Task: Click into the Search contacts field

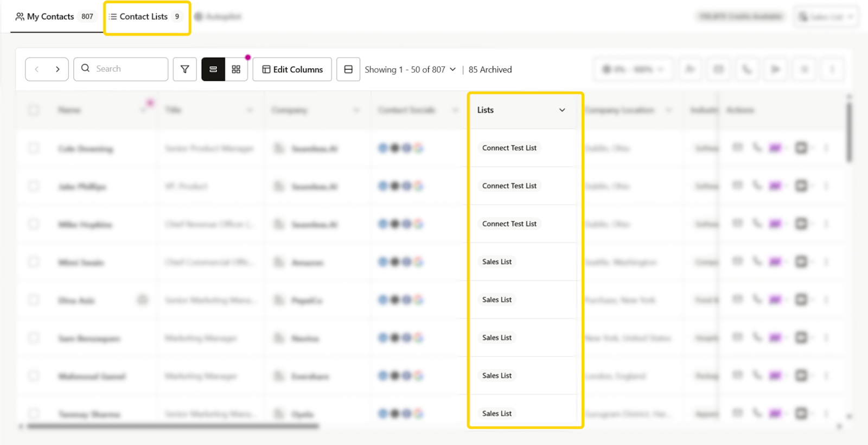Action: [x=121, y=69]
